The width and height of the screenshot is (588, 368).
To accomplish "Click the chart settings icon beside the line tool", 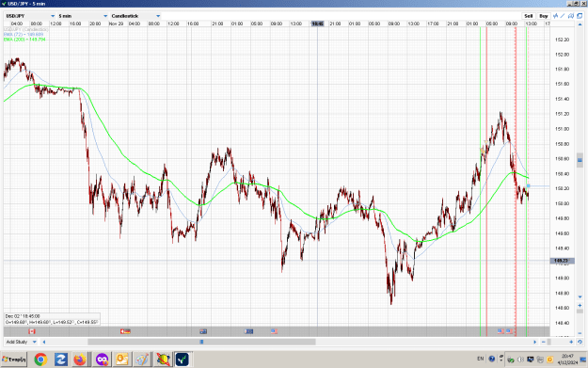I will (x=571, y=16).
